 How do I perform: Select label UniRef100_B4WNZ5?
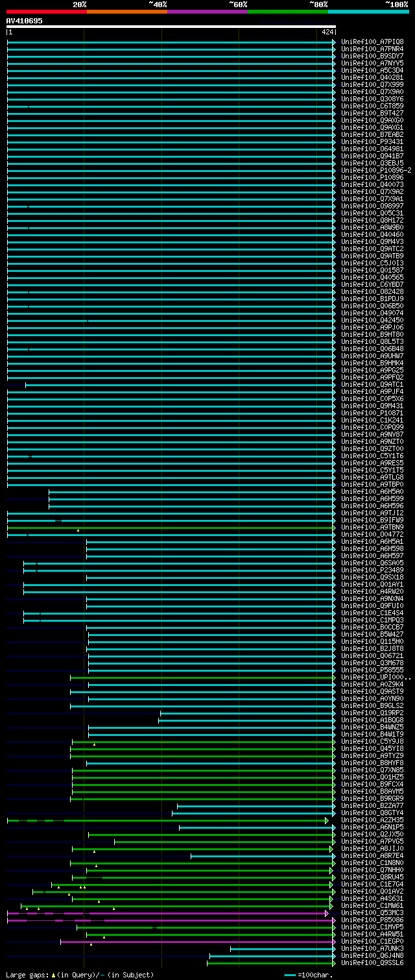point(372,727)
